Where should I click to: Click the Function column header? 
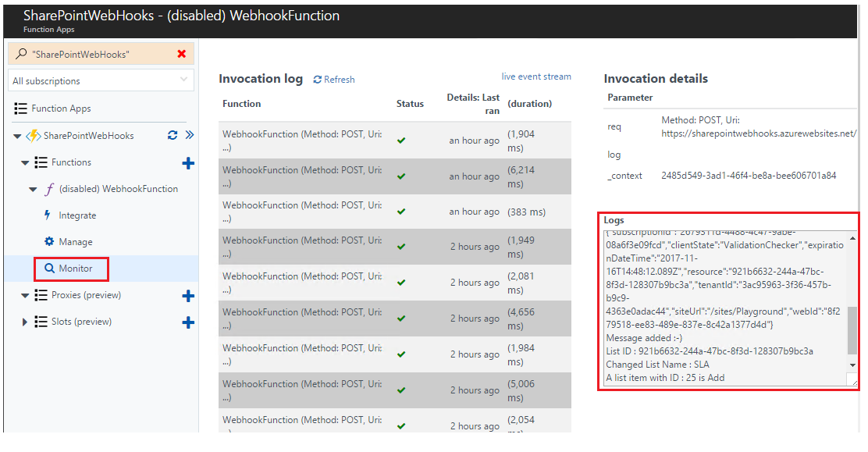[241, 104]
